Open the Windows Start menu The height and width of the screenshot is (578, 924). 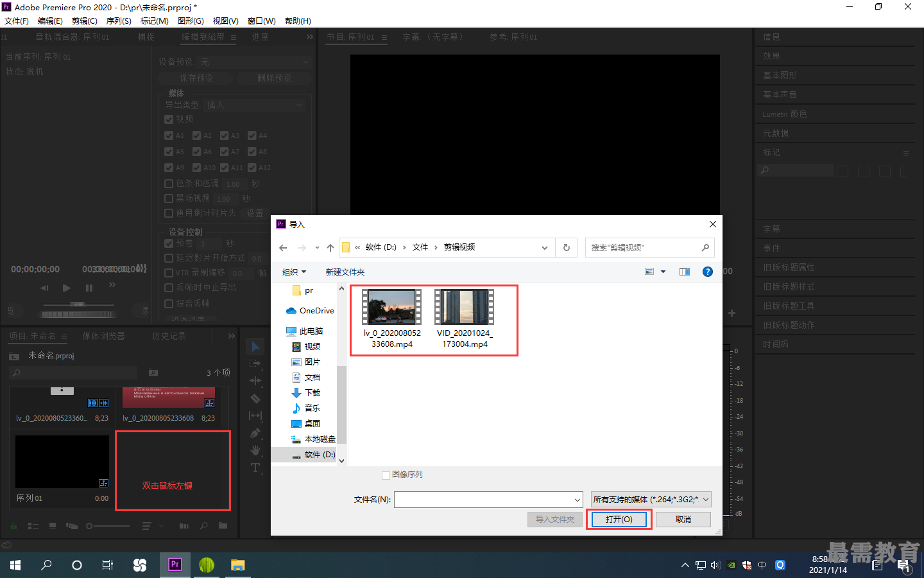point(15,565)
